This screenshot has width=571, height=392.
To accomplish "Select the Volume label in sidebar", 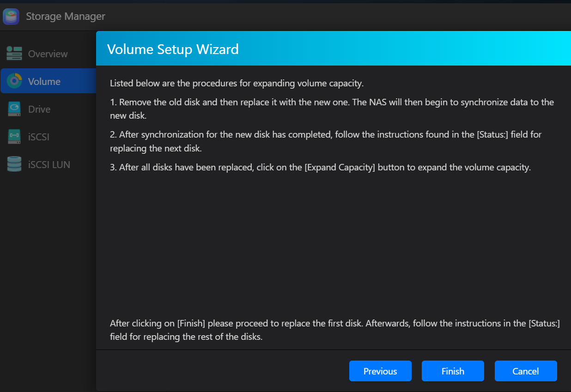I will pos(44,82).
